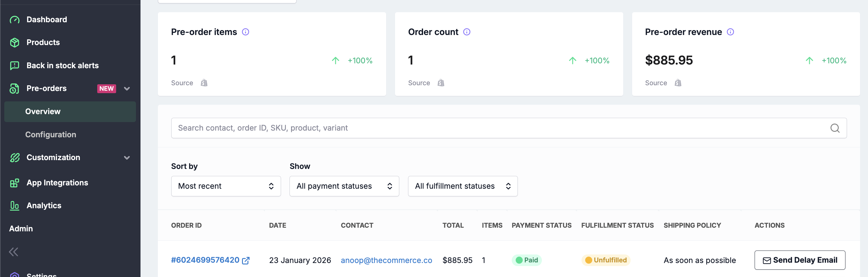Focus the order search input field
Viewport: 868px width, 277px height.
click(499, 128)
